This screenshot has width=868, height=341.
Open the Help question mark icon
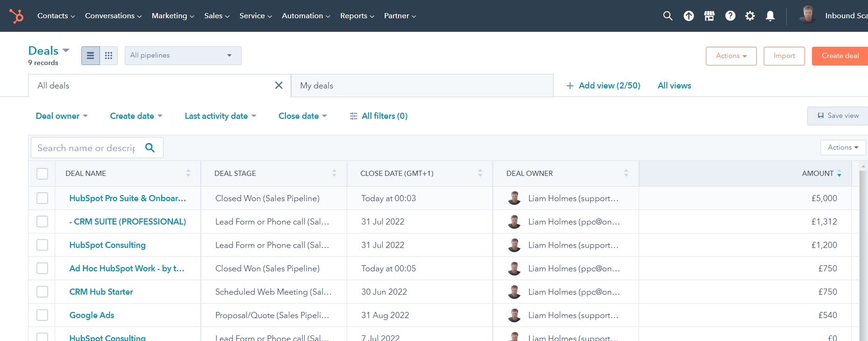click(x=730, y=16)
